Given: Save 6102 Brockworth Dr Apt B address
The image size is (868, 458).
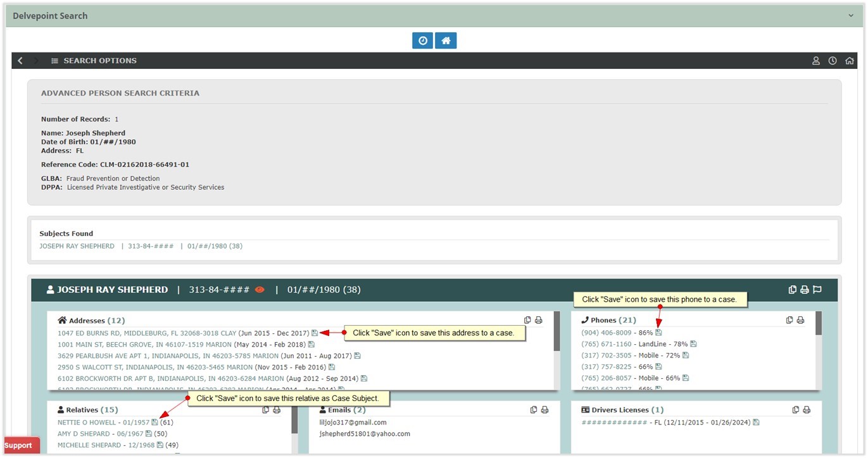Looking at the screenshot, I should click(x=364, y=378).
